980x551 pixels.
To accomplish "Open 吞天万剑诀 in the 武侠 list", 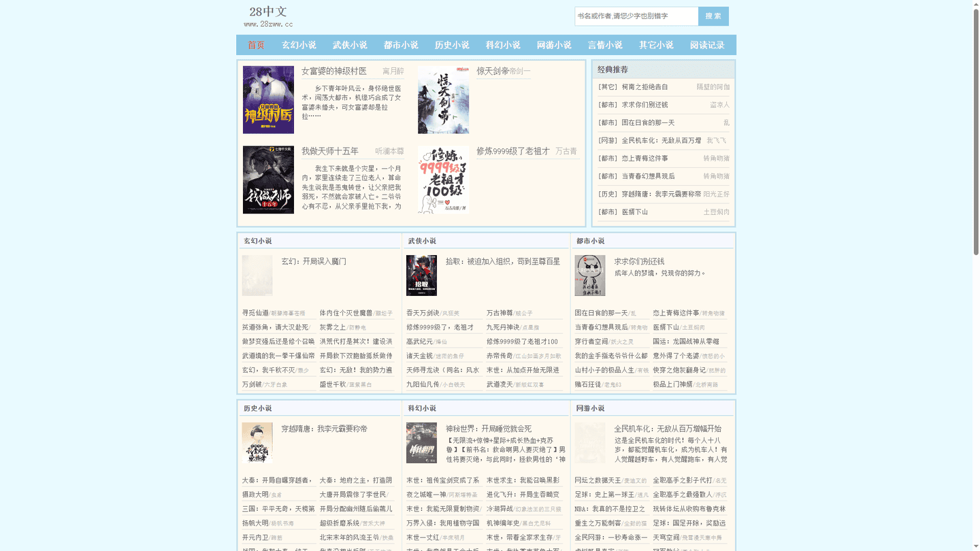I will pyautogui.click(x=423, y=313).
